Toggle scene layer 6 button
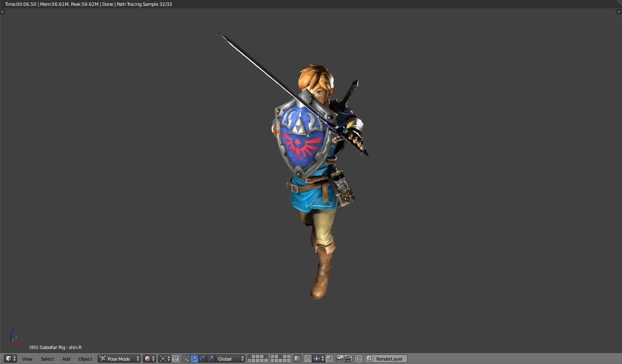 pos(272,357)
